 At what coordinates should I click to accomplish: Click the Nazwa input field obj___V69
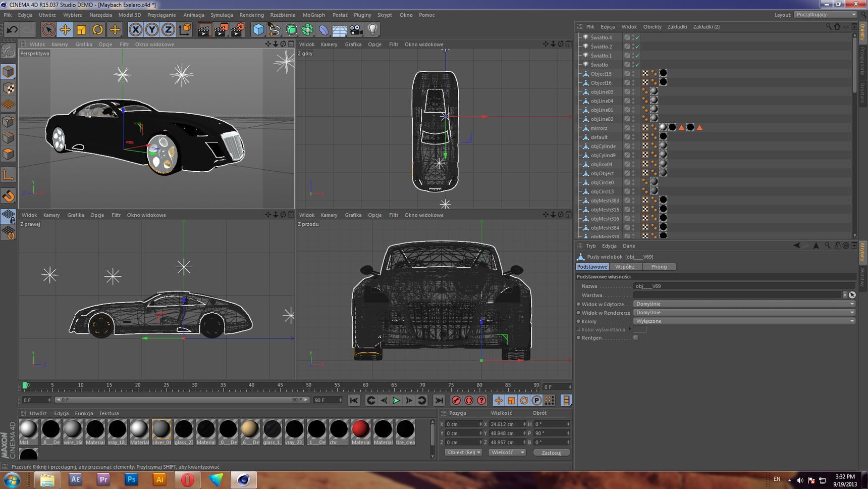(744, 286)
